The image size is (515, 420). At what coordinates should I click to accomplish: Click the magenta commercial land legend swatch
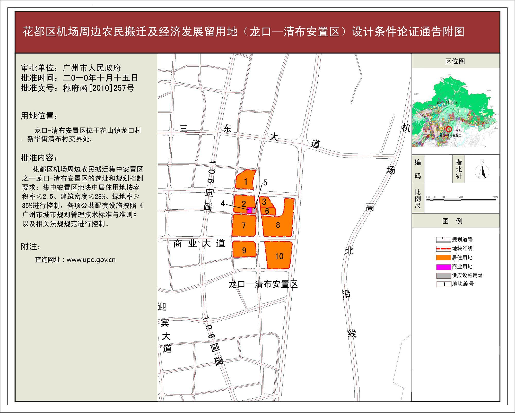(443, 267)
